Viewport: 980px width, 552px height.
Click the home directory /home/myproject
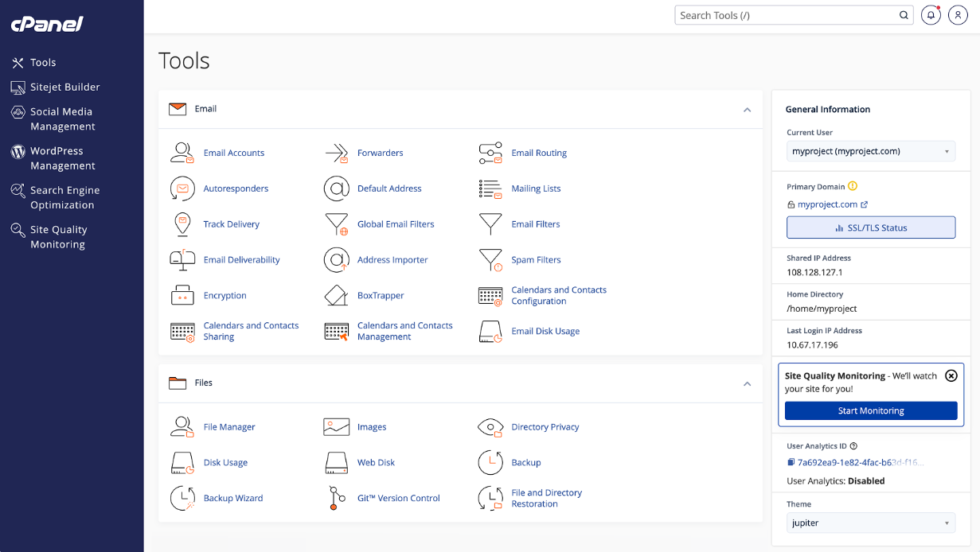pyautogui.click(x=822, y=309)
